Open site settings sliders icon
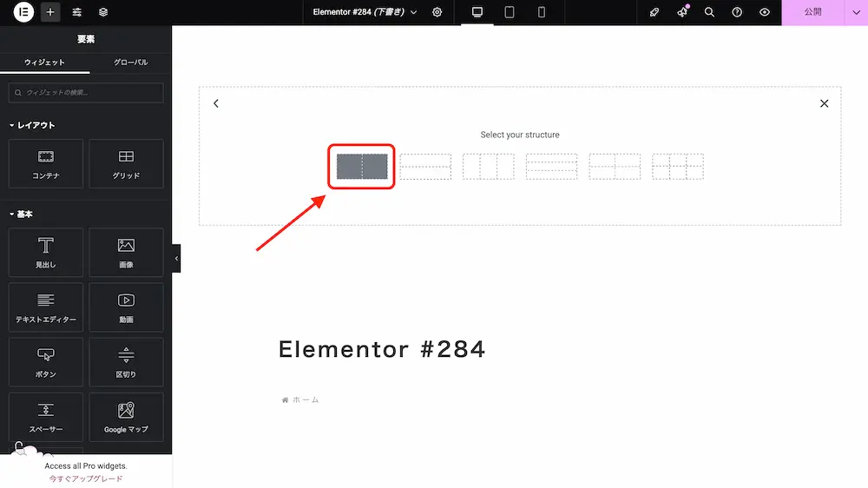 click(77, 12)
